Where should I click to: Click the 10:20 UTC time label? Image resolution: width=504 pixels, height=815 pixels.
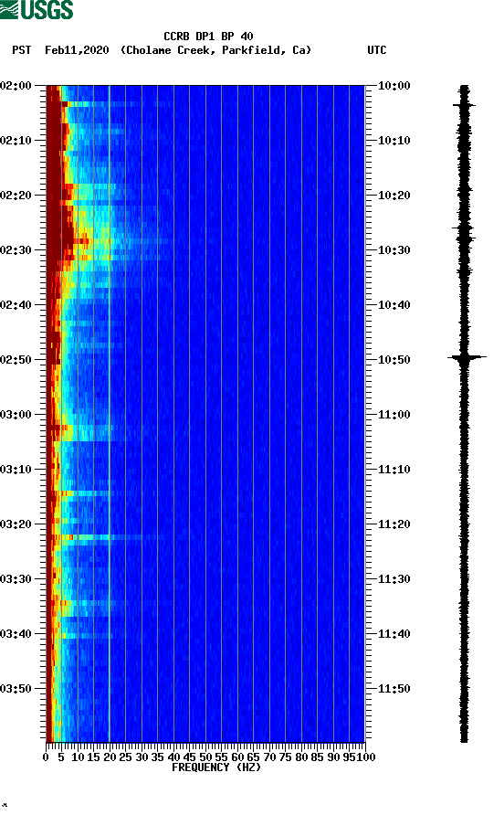pyautogui.click(x=394, y=196)
